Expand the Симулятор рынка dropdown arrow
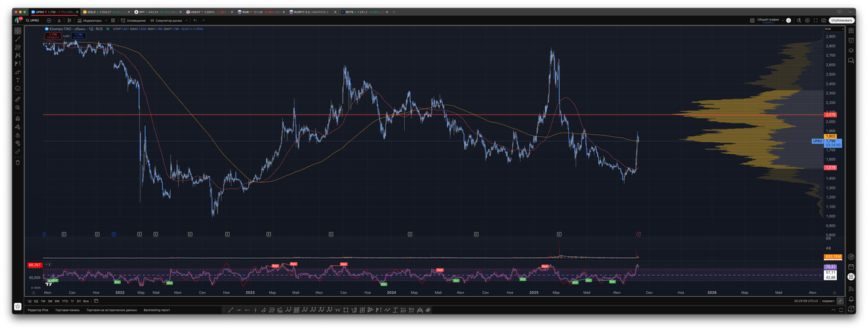This screenshot has height=330, width=868. 185,20
